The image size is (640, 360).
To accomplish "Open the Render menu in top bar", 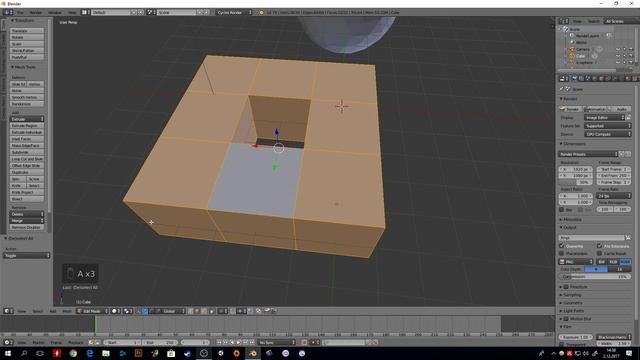I will [x=36, y=13].
